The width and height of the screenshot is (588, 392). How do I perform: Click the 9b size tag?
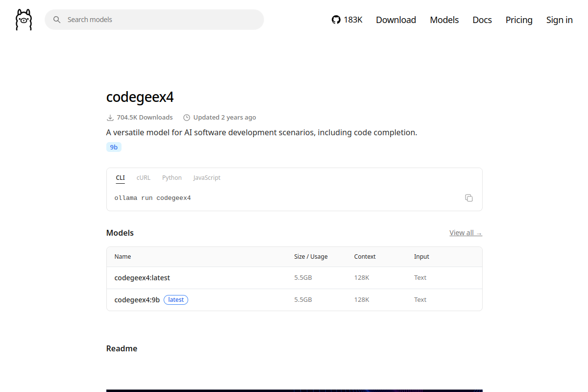pyautogui.click(x=114, y=147)
